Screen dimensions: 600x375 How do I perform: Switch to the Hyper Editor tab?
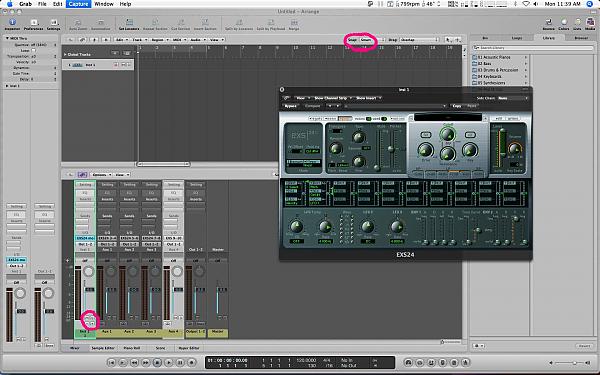pyautogui.click(x=189, y=348)
